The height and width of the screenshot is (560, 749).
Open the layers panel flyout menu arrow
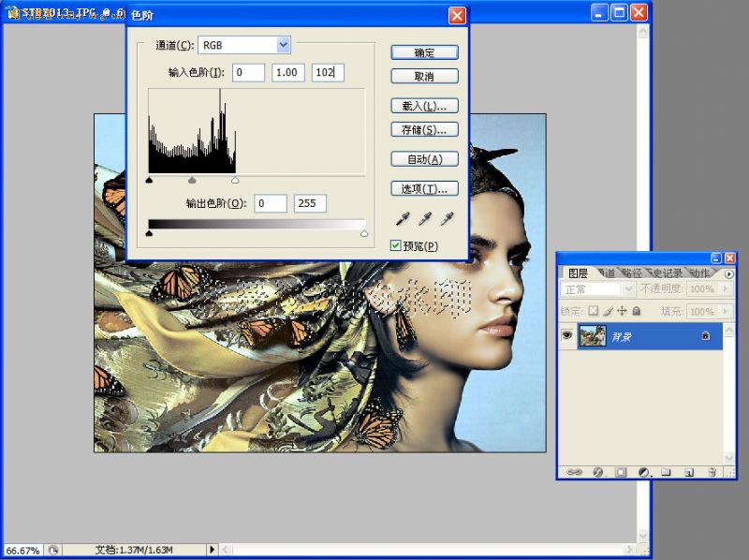point(729,273)
